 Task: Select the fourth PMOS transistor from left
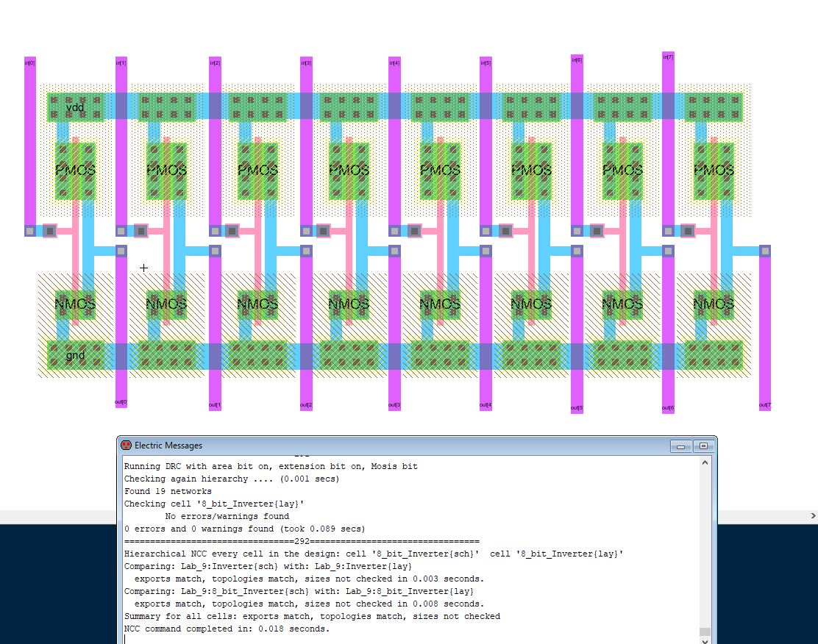coord(349,171)
